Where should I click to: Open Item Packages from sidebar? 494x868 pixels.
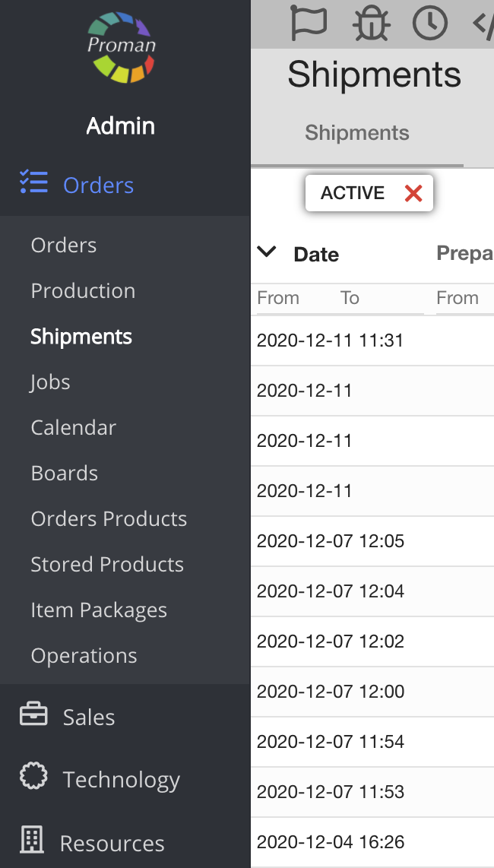click(x=99, y=610)
